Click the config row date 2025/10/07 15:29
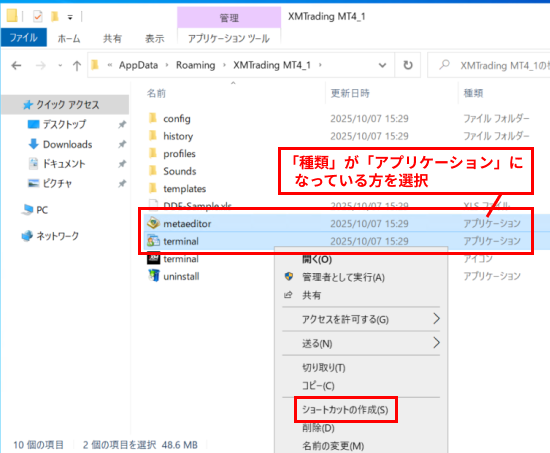550x453 pixels. point(369,119)
